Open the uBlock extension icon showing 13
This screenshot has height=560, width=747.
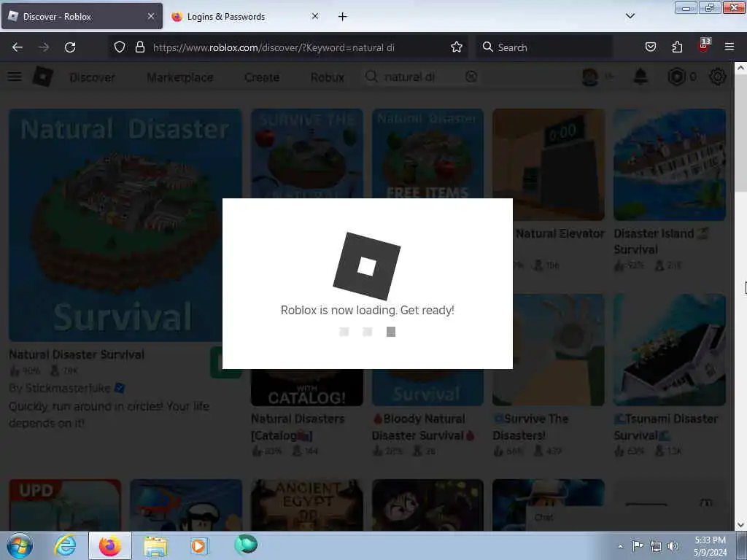coord(704,45)
